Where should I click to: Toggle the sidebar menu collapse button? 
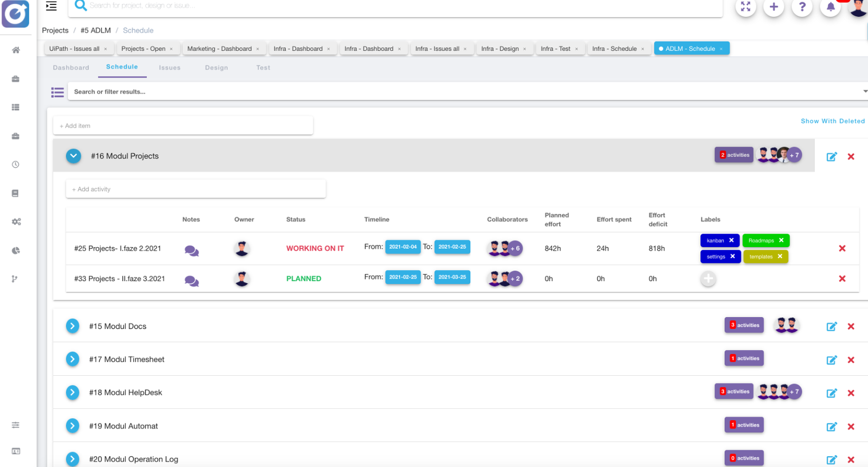click(x=52, y=7)
